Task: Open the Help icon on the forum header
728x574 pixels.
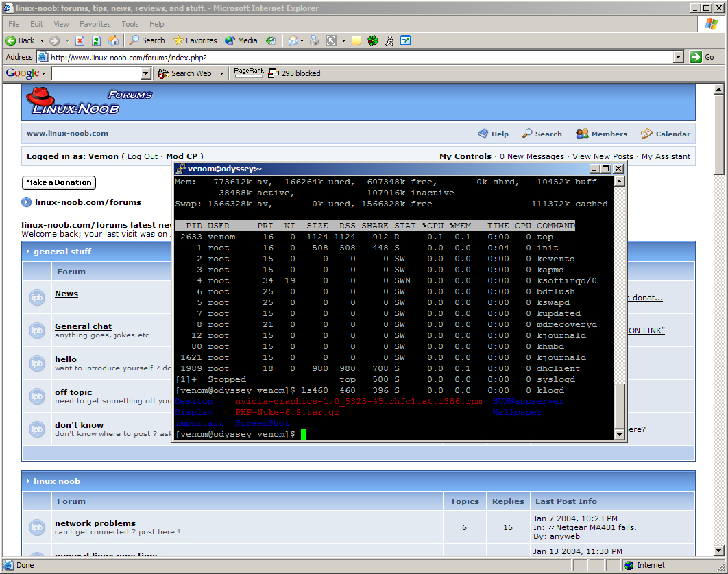Action: tap(485, 134)
